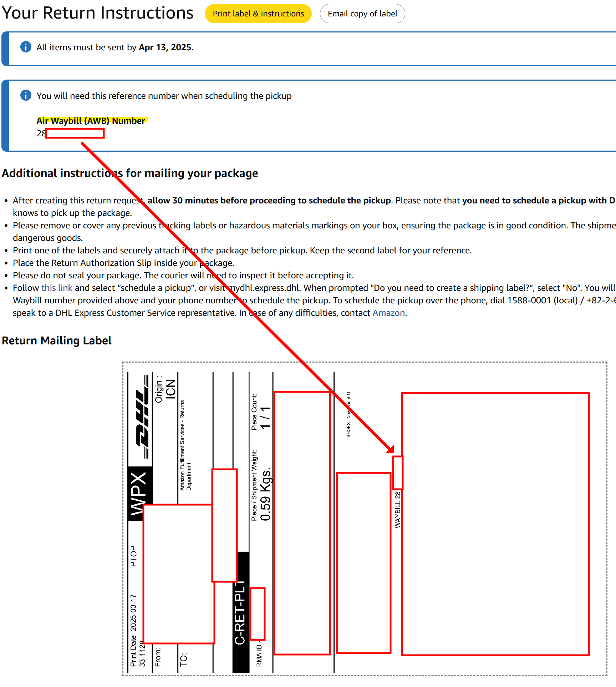Click 'Please do not seal your package' instruction
Viewport: 616px width, 687px height.
[x=183, y=275]
